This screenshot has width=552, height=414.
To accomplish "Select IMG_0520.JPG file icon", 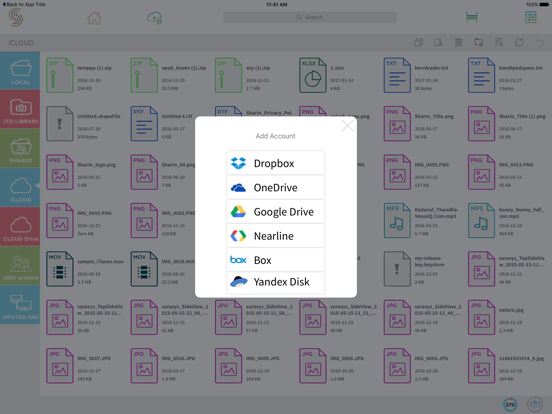I will (144, 366).
